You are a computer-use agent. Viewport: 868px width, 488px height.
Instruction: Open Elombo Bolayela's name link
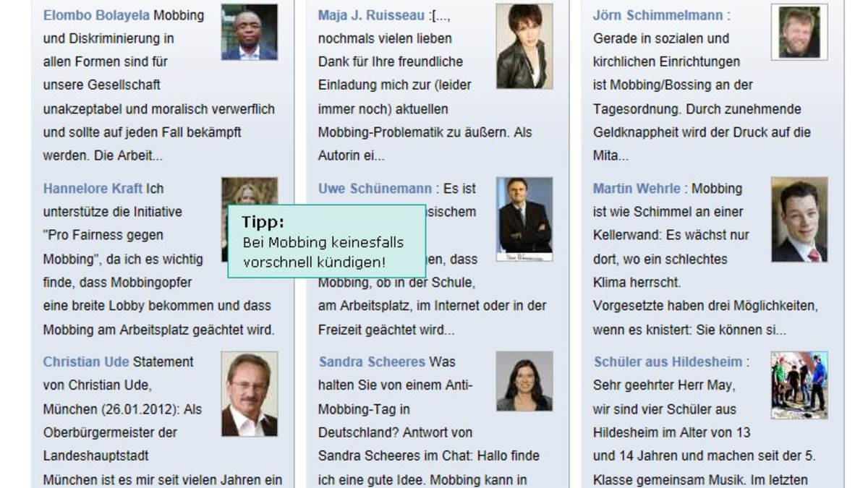(x=96, y=15)
